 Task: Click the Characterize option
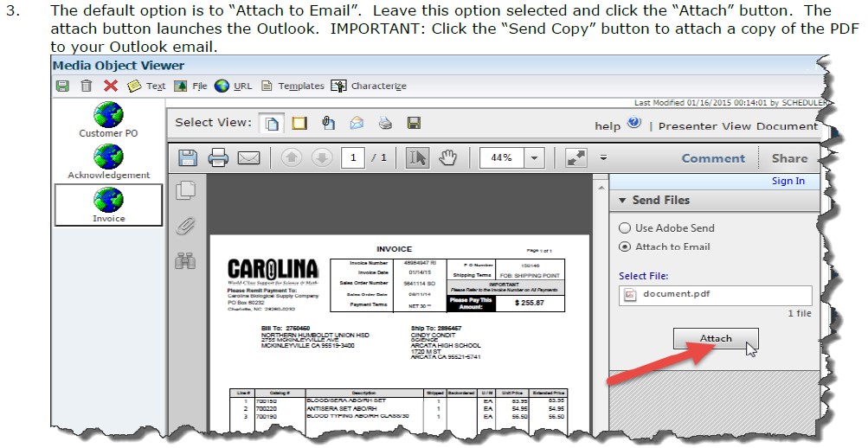tap(369, 86)
